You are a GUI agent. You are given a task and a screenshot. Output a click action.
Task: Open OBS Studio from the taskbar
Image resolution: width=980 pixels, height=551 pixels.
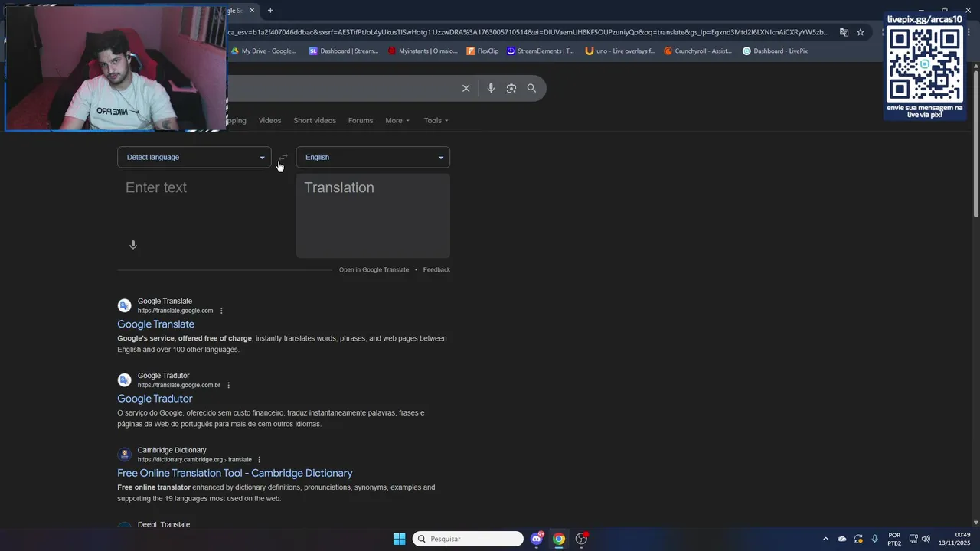click(581, 539)
